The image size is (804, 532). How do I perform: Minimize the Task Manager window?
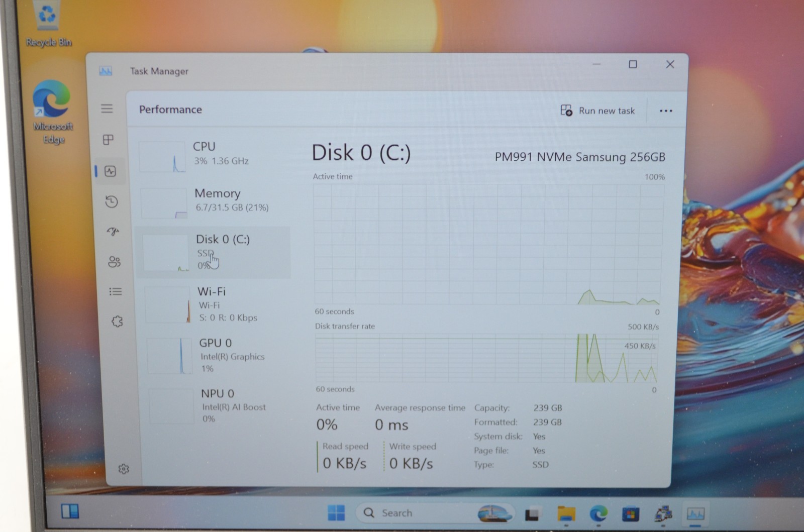tap(596, 64)
